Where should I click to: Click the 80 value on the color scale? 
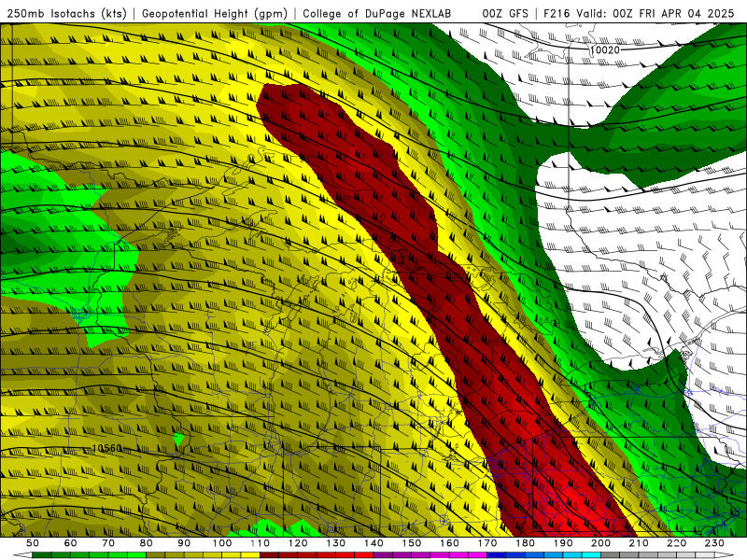coord(146,543)
